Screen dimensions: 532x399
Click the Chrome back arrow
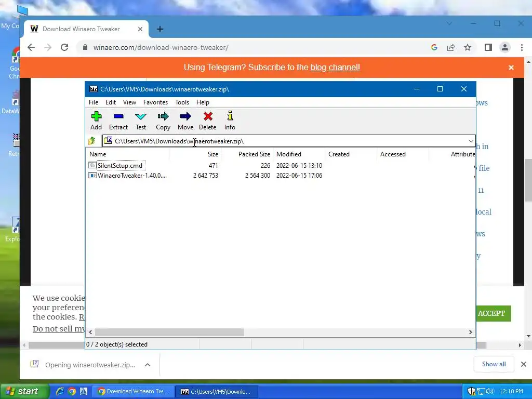coord(31,47)
